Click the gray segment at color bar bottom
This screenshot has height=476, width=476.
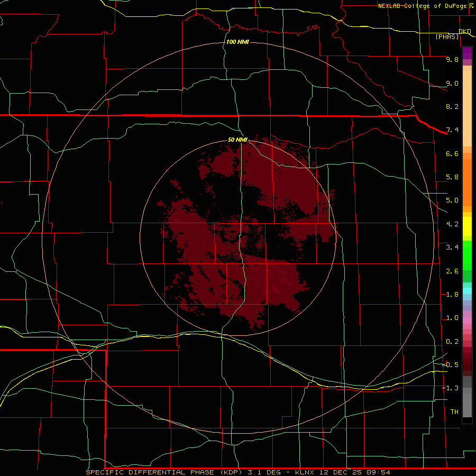pos(467,405)
